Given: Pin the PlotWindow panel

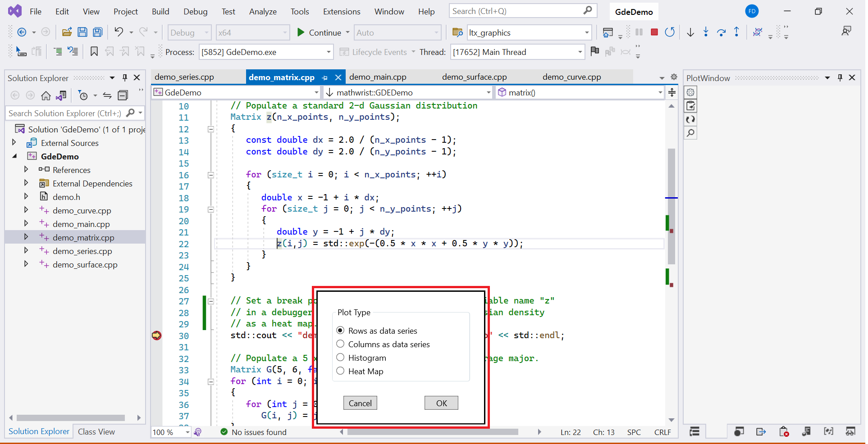Looking at the screenshot, I should click(840, 78).
